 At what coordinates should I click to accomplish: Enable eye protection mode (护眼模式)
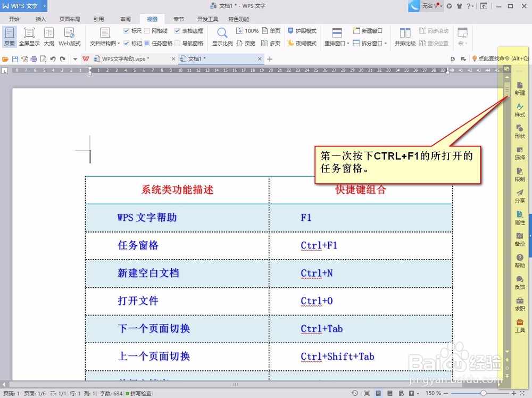click(x=302, y=31)
